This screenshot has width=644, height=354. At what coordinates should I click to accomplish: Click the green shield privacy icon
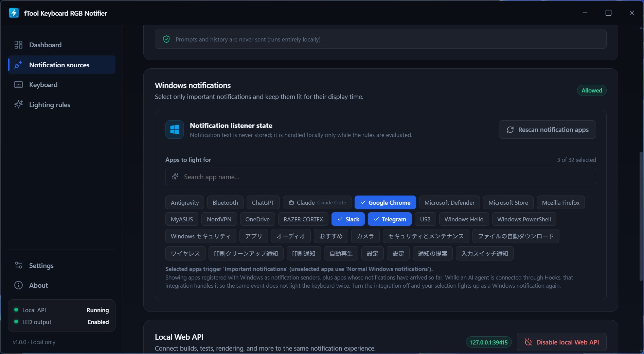(166, 39)
